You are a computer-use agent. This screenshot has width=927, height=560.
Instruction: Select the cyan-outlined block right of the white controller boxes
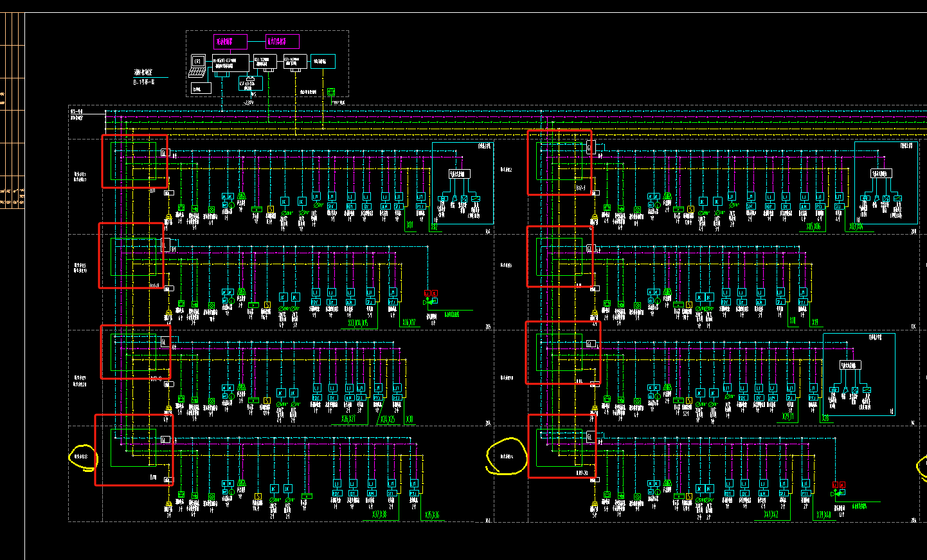click(323, 61)
